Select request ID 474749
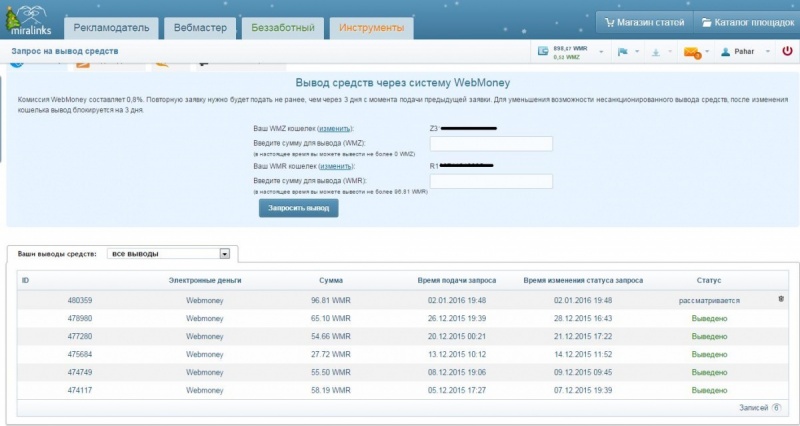 (x=80, y=372)
